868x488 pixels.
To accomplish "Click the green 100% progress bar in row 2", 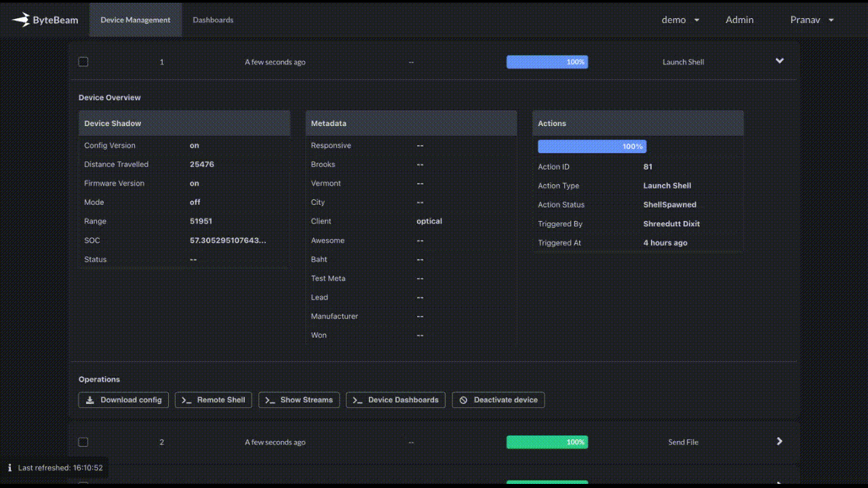I will click(547, 442).
